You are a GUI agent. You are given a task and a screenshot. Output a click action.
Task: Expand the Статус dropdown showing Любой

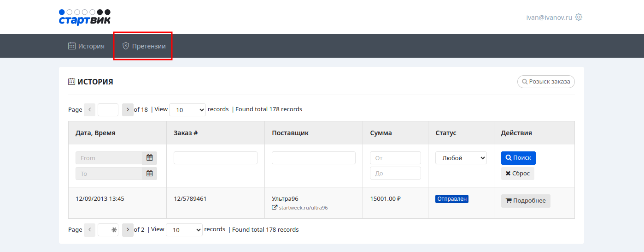461,158
